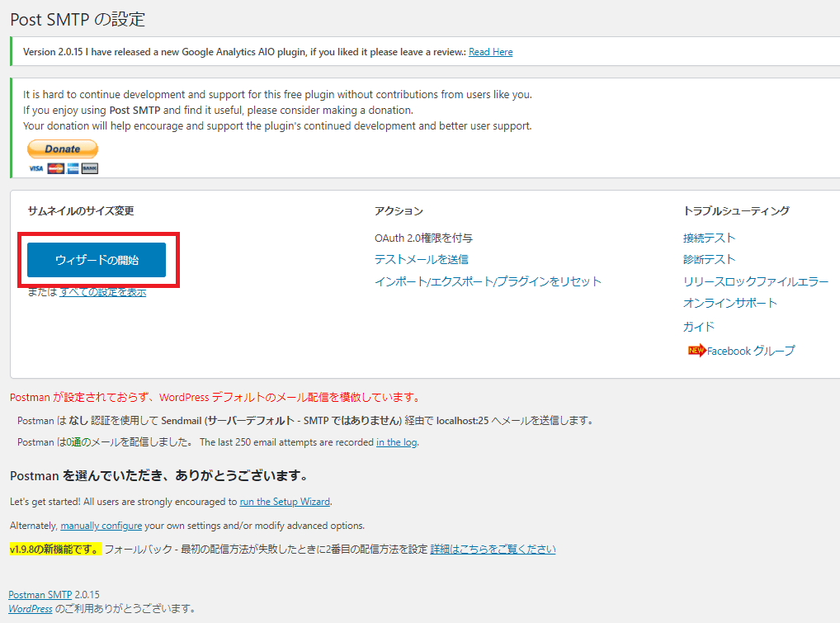Open リリースロックファイルエラー link
840x623 pixels.
coord(756,281)
